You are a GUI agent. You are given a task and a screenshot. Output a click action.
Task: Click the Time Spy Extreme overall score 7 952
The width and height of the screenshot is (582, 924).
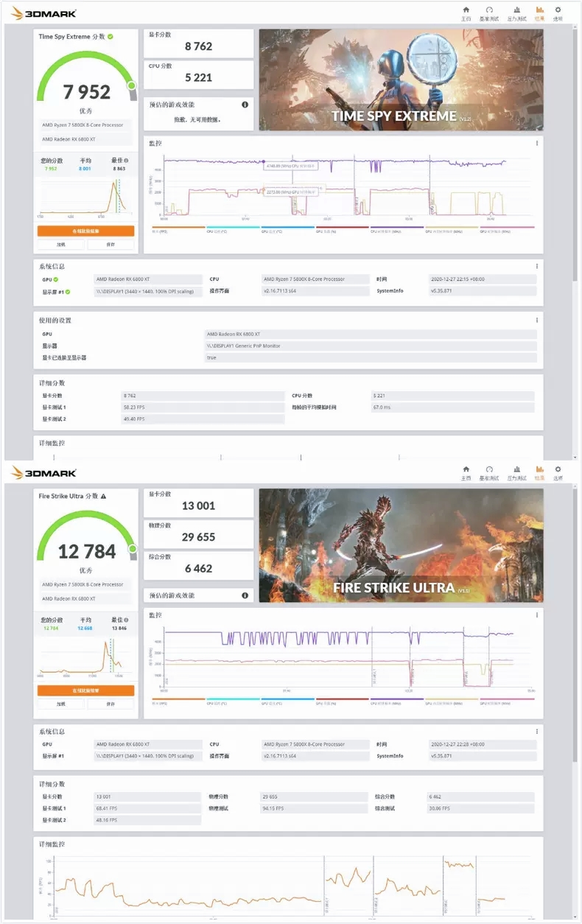(x=86, y=92)
